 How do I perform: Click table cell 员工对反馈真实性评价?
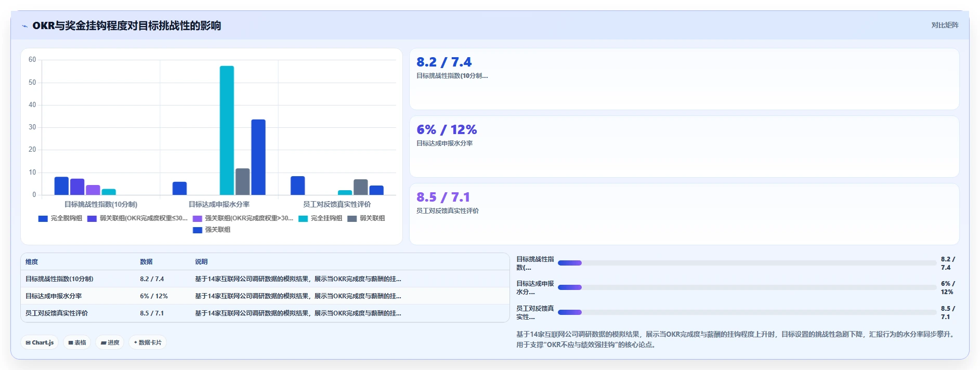pos(57,313)
